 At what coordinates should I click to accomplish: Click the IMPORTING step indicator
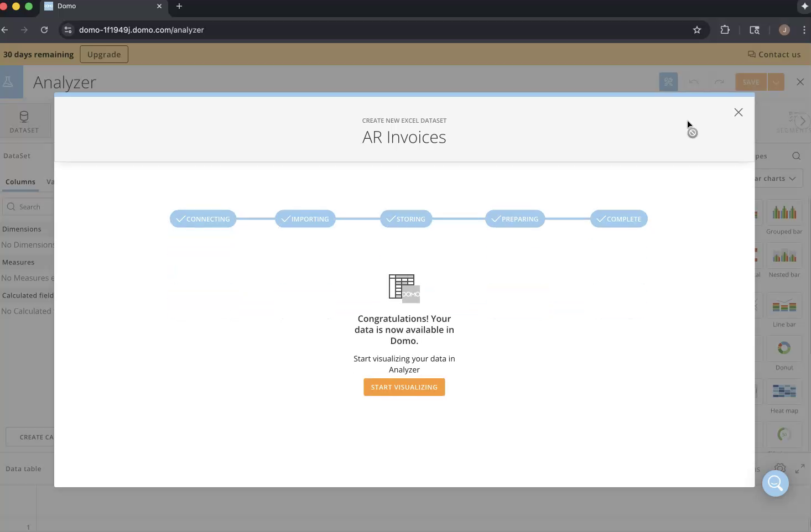click(x=305, y=219)
